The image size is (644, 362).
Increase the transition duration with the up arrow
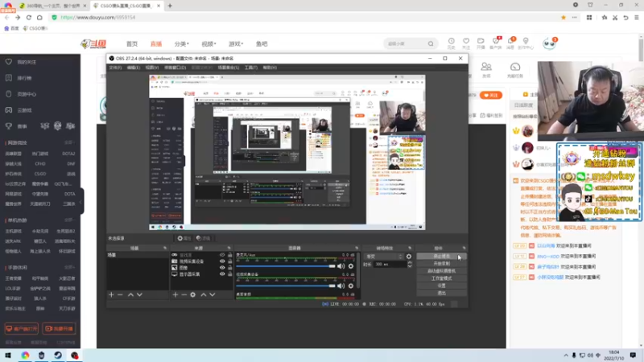(410, 263)
